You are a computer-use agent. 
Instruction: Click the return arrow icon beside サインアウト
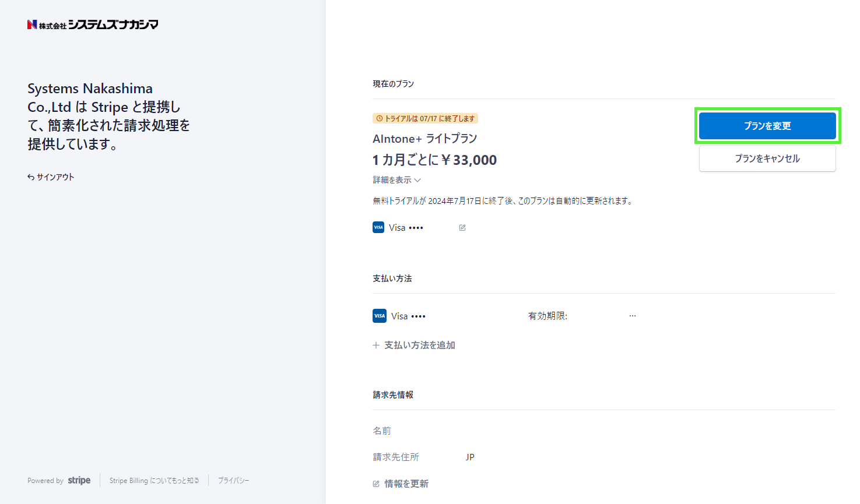[31, 177]
